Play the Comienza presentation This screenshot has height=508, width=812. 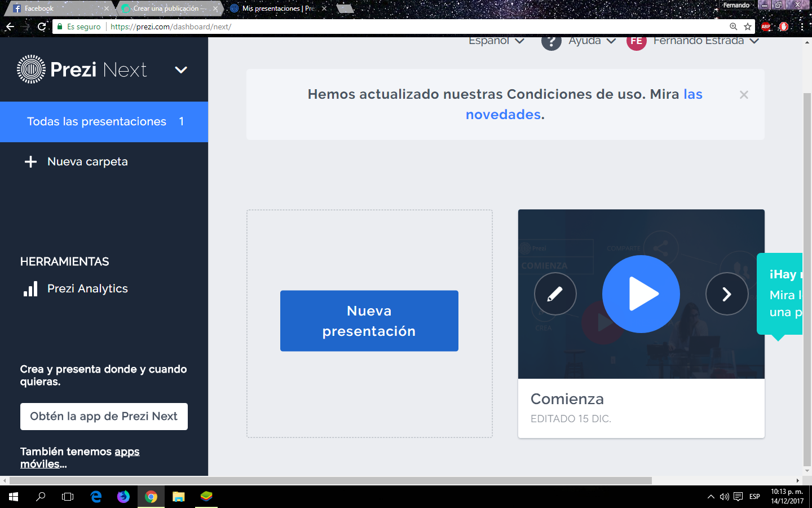point(641,294)
